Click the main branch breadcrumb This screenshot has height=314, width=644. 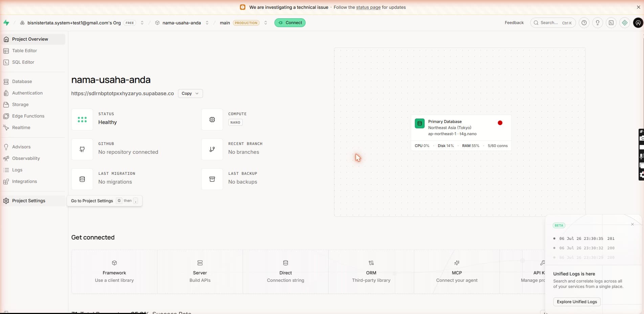225,23
